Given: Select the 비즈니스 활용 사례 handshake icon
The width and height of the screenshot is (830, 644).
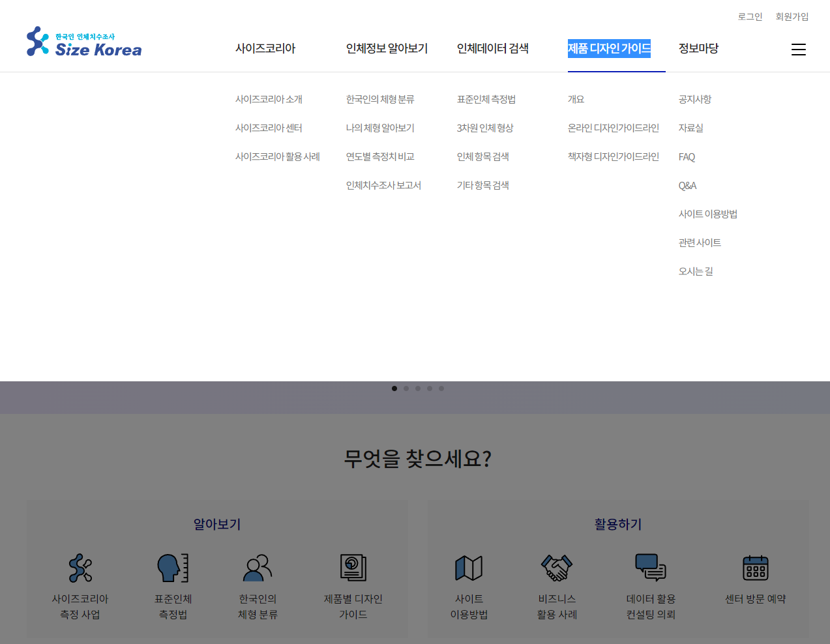Looking at the screenshot, I should point(557,568).
